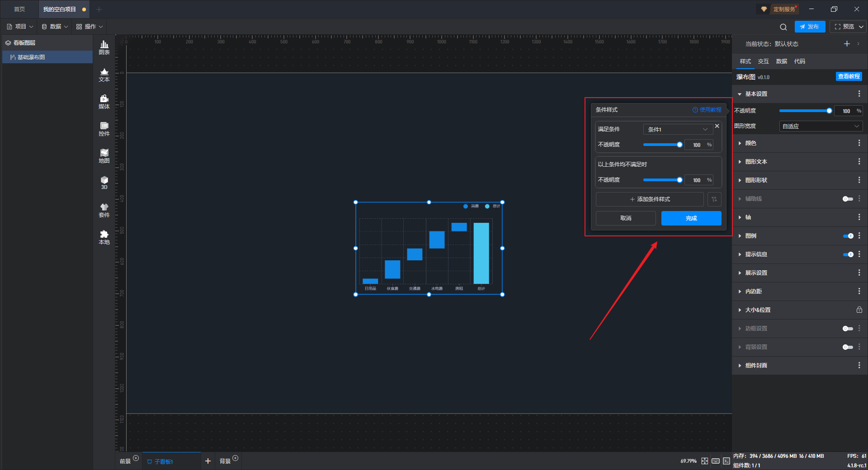Open the 本地 local components panel
This screenshot has height=470, width=868.
tap(104, 237)
